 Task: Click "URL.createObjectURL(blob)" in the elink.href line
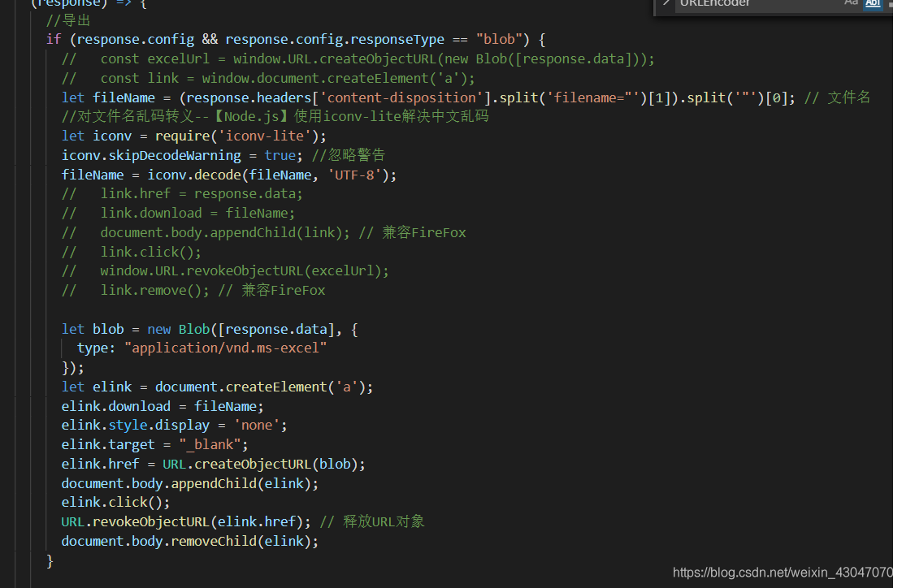pos(260,464)
